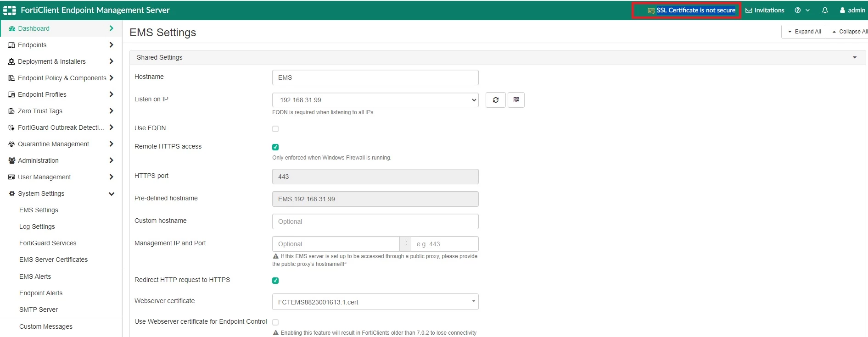Screen dimensions: 868x337
Task: Enable the Use FQDN checkbox
Action: [275, 129]
